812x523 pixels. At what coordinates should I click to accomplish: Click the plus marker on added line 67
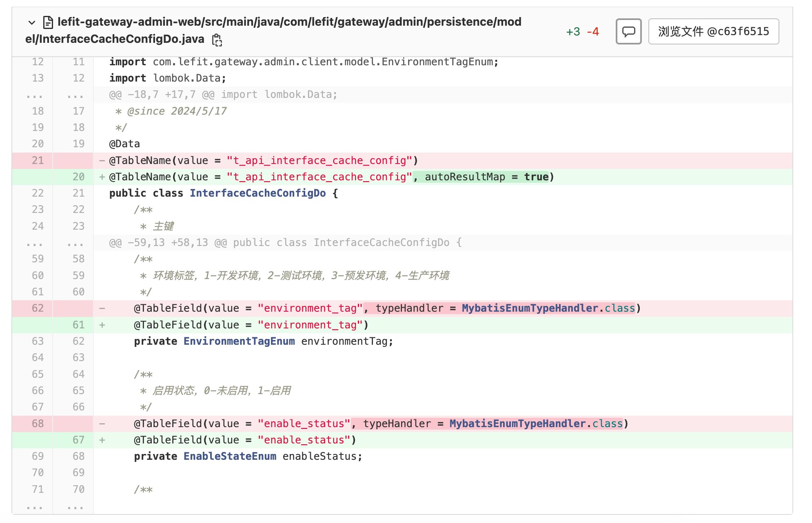click(x=102, y=440)
